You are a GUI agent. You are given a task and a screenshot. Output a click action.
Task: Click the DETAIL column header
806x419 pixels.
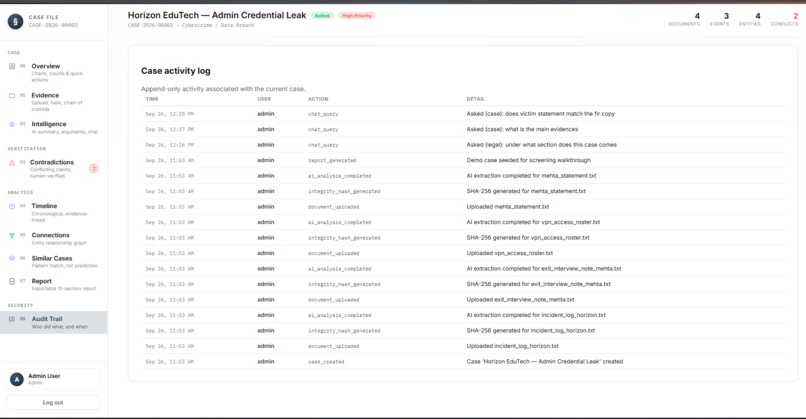click(475, 99)
